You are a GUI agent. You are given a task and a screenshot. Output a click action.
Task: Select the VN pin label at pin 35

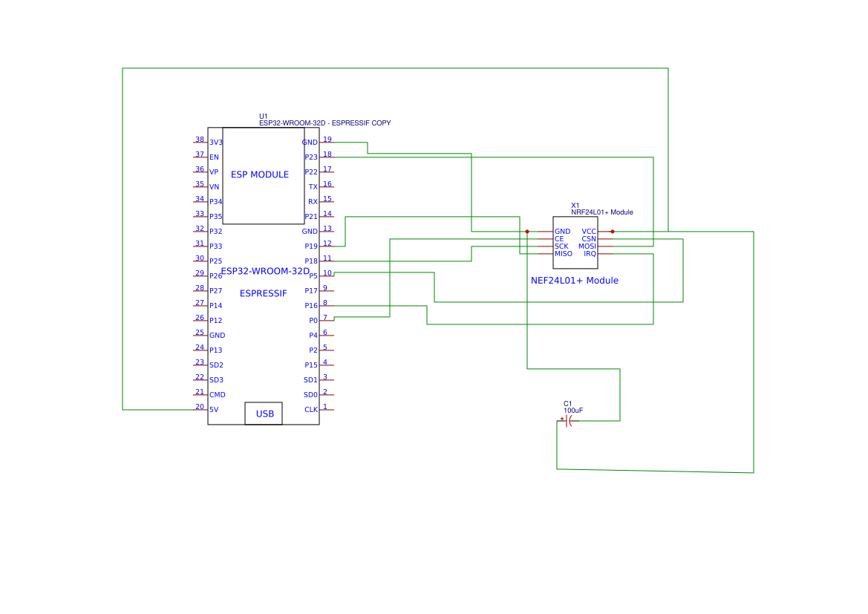pos(215,187)
